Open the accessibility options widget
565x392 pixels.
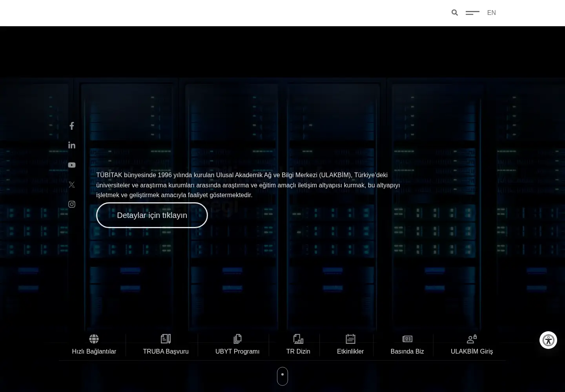coord(548,340)
